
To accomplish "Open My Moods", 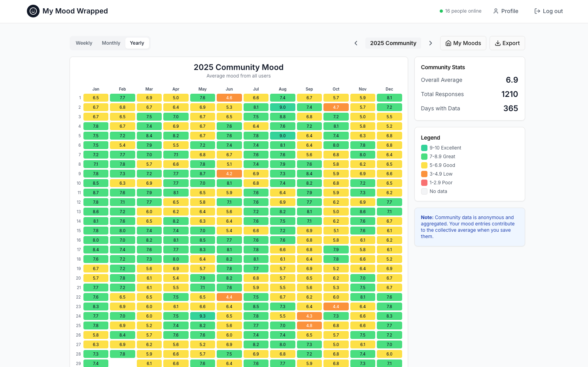I will 463,43.
